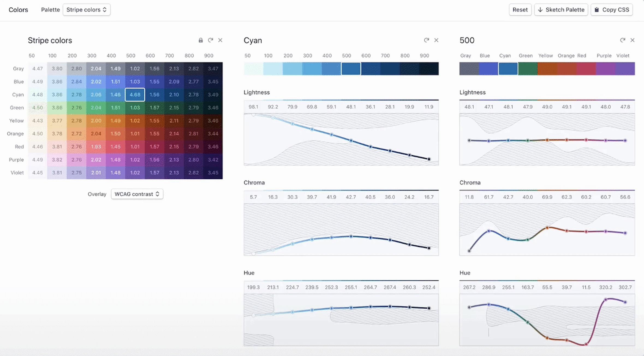Image resolution: width=644 pixels, height=356 pixels.
Task: Select the Red swatch in the 500 strip
Action: click(586, 69)
